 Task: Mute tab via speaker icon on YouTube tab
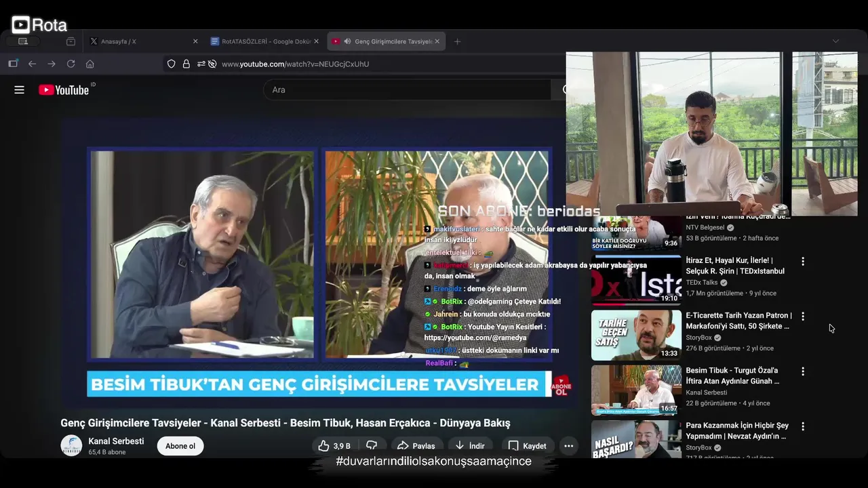point(347,41)
